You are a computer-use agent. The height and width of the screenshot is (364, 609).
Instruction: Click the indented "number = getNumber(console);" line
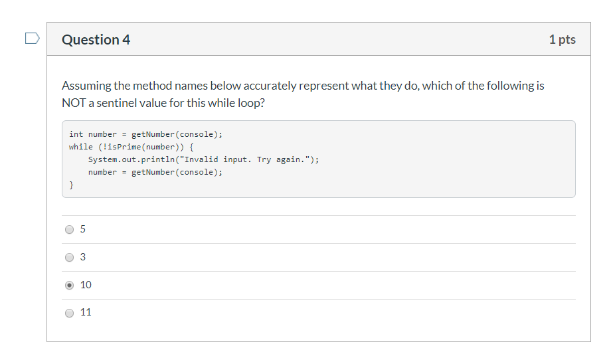click(155, 172)
